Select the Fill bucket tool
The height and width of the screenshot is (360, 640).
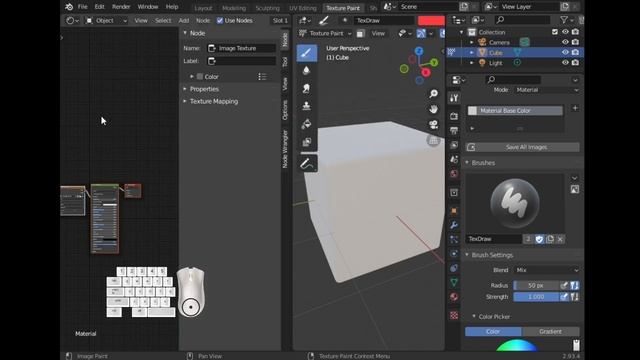(307, 124)
